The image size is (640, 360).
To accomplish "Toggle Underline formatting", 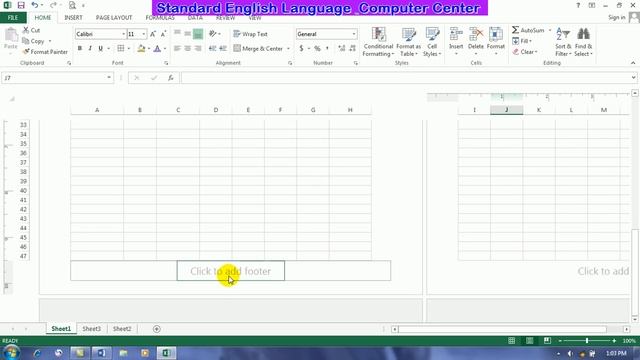I will 100,49.
